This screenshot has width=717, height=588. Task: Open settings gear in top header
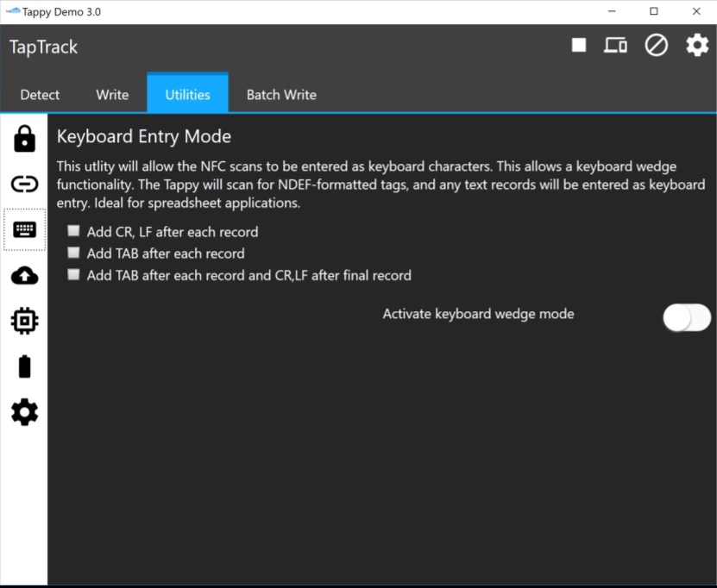697,46
